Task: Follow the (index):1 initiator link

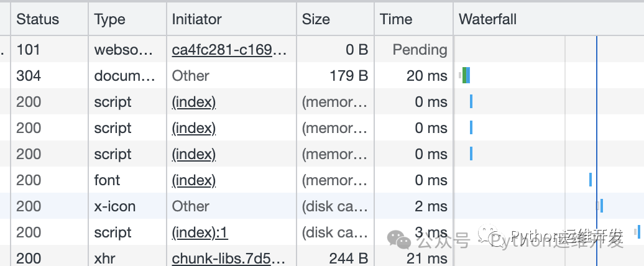Action: point(200,232)
